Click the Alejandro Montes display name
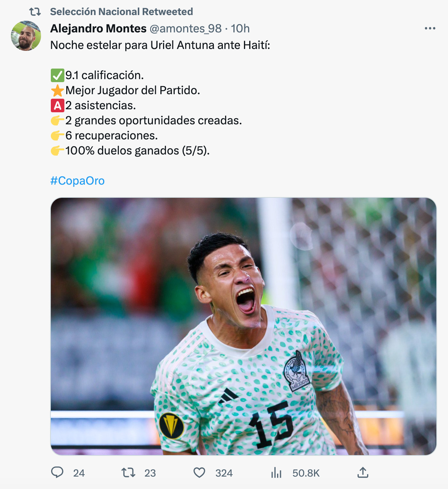 (98, 29)
